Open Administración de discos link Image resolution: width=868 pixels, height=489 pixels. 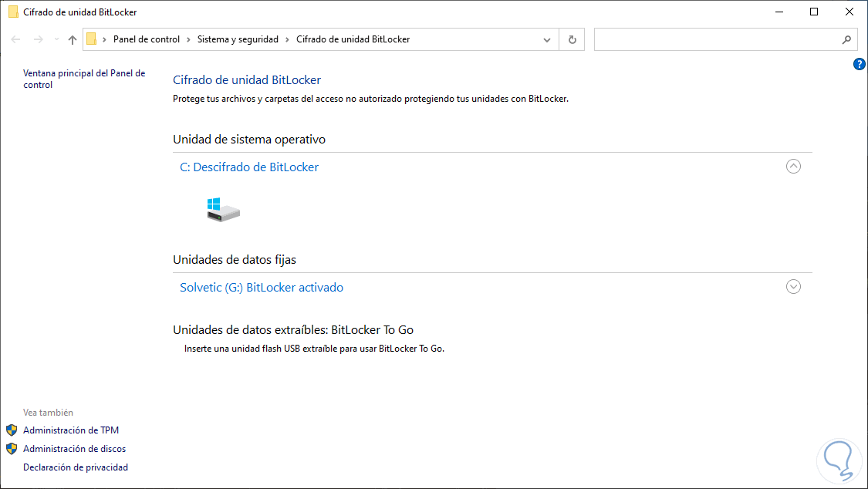[x=75, y=449]
